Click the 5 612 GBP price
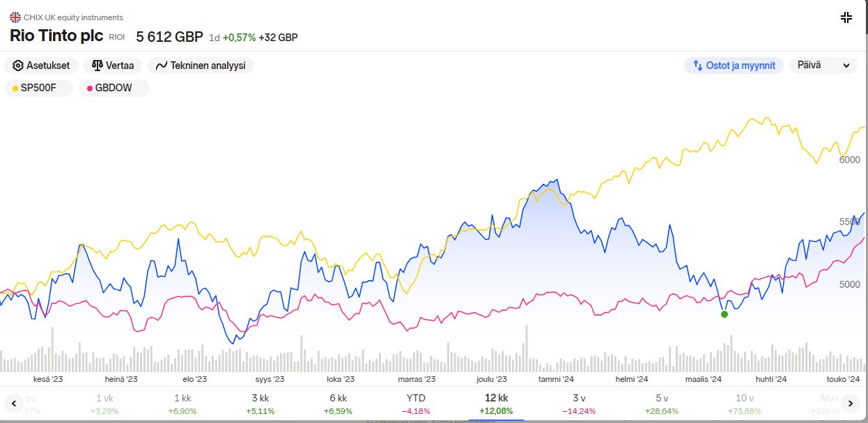Screen dimensions: 868x423 [x=169, y=37]
